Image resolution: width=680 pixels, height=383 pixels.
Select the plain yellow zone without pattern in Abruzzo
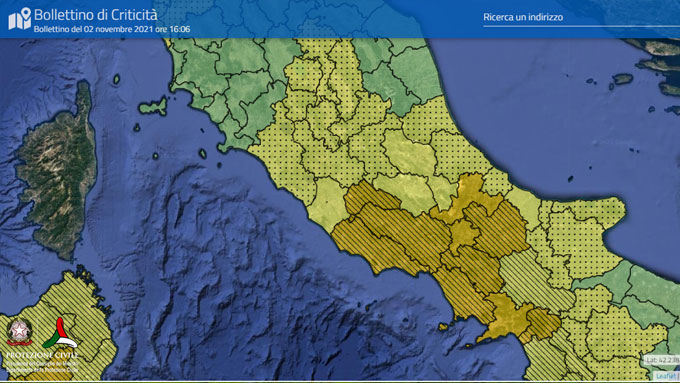click(410, 154)
